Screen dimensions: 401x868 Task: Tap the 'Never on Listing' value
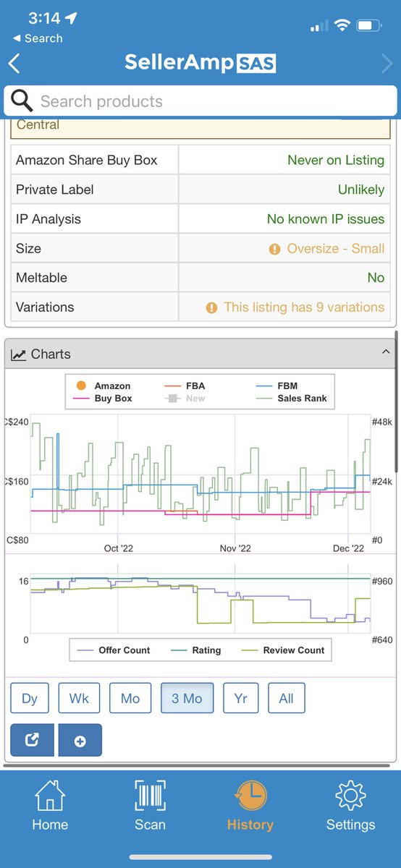coord(336,161)
